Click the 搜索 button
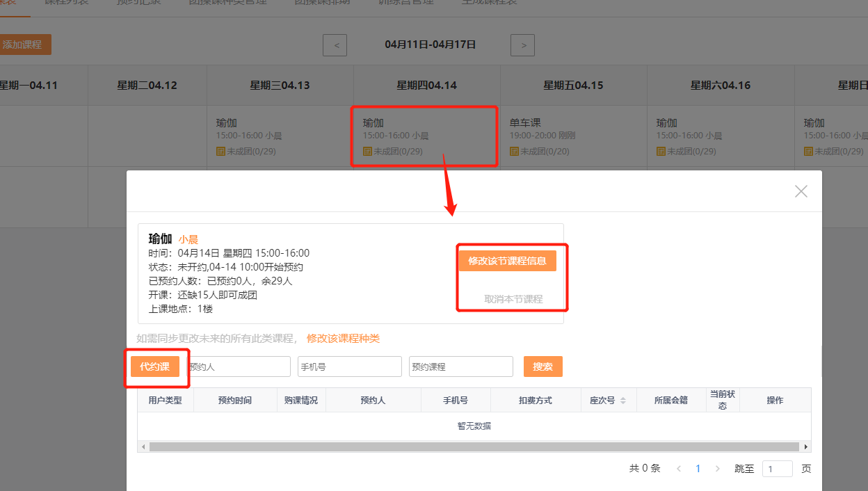This screenshot has height=491, width=868. (x=542, y=367)
